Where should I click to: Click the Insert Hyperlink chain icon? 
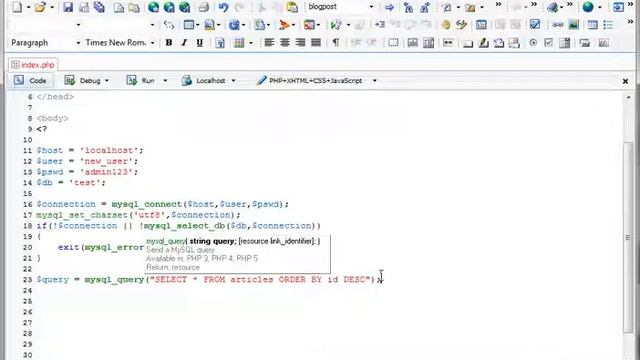click(558, 25)
